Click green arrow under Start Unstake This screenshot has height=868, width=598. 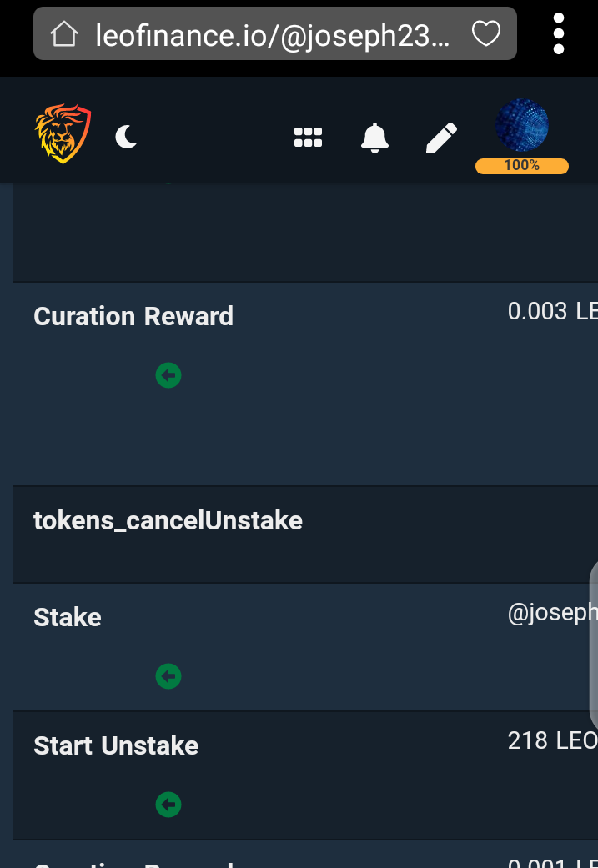tap(168, 805)
